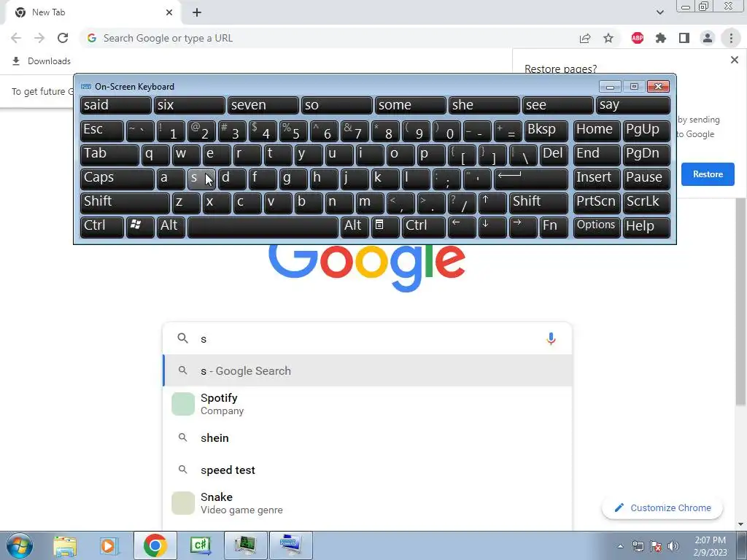The height and width of the screenshot is (560, 747).
Task: Open the Extensions puzzle piece icon
Action: pyautogui.click(x=661, y=38)
